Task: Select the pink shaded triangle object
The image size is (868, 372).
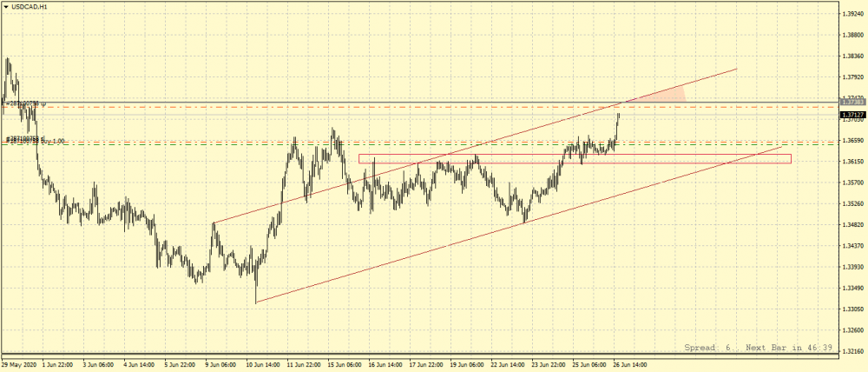Action: [x=664, y=95]
